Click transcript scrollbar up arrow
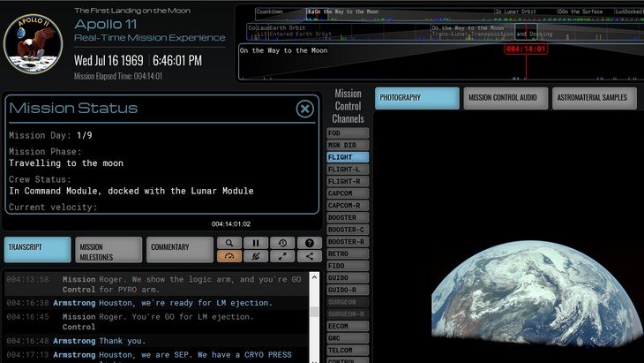644x363 pixels. (x=314, y=277)
